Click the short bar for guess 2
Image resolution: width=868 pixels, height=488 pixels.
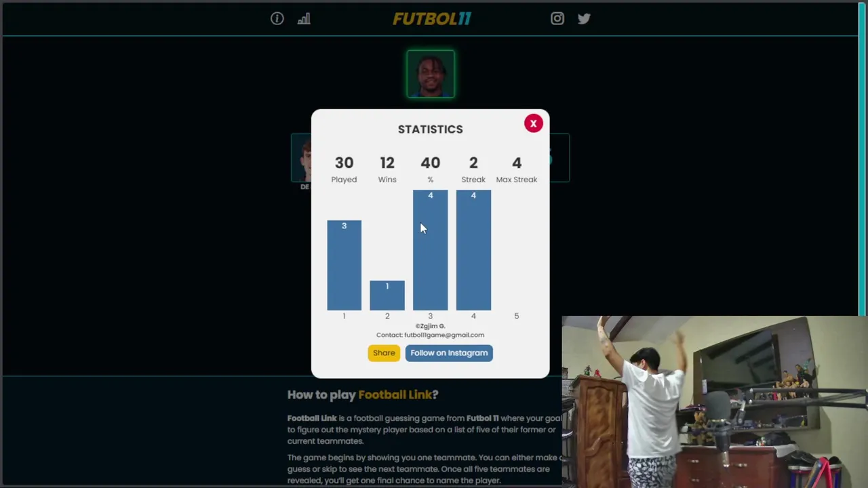click(387, 296)
